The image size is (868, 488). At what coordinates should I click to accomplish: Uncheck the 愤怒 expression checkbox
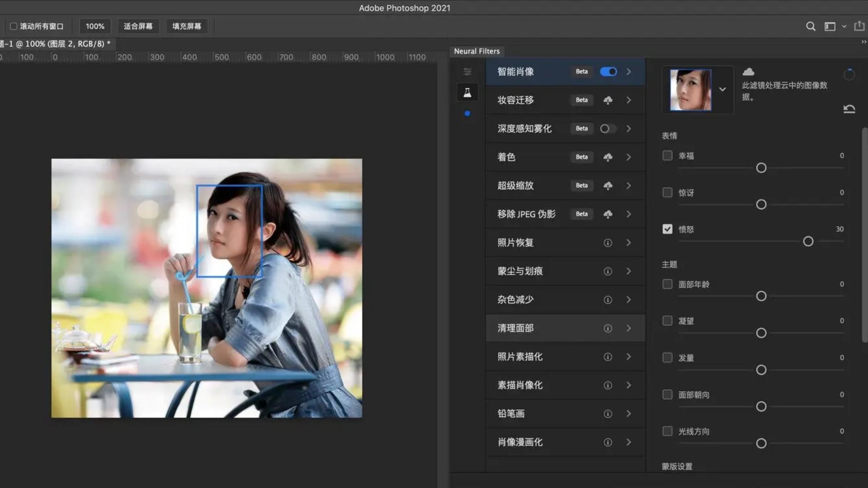coord(667,229)
